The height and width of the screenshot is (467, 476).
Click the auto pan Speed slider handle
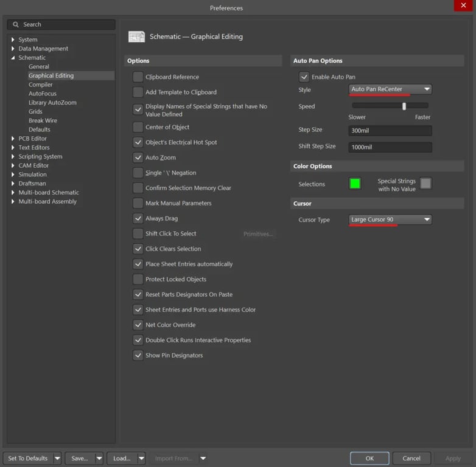tap(404, 106)
